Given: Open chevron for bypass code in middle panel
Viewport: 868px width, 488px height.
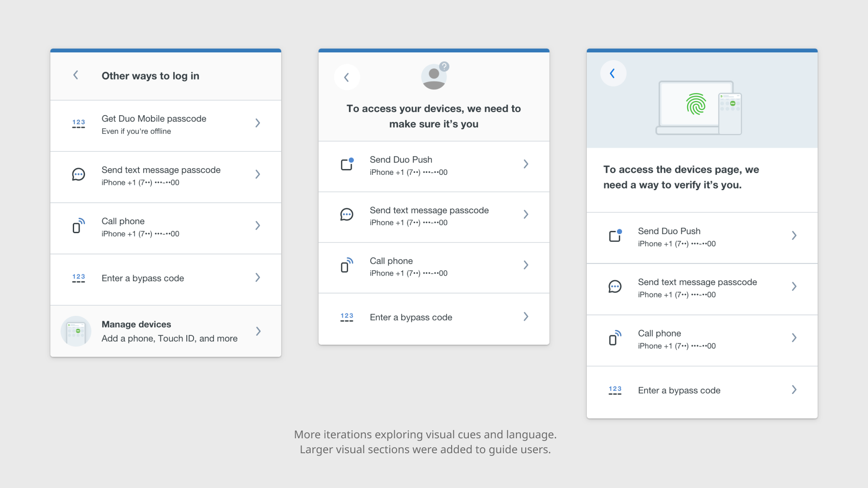Looking at the screenshot, I should 526,317.
